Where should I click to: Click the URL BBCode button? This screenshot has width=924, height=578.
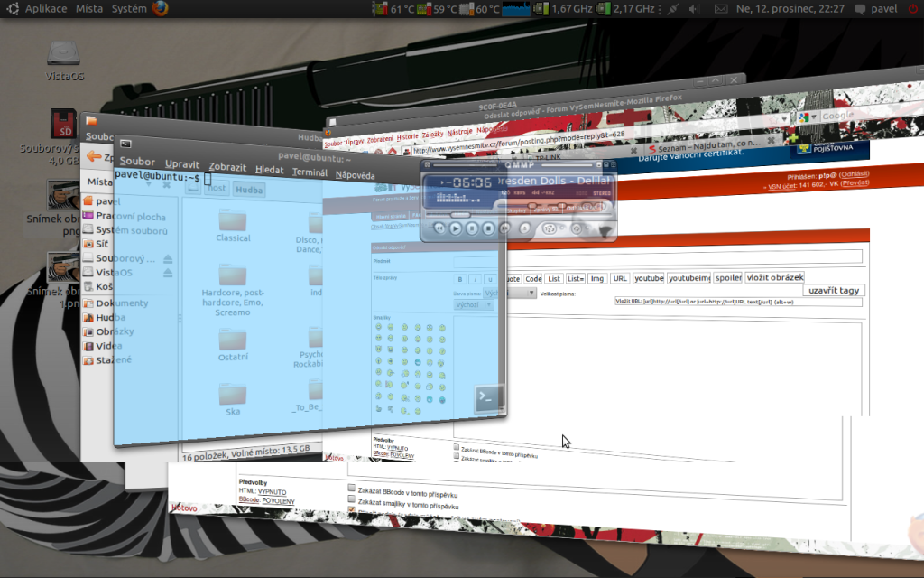619,278
